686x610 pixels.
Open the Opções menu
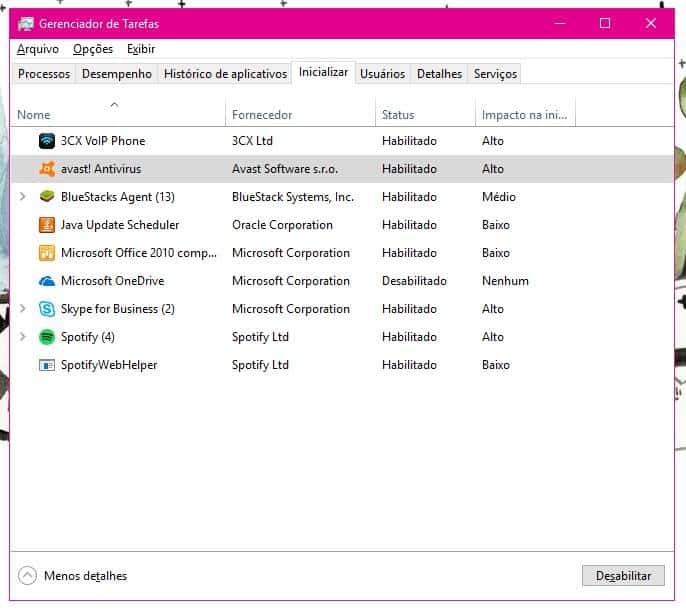(93, 49)
